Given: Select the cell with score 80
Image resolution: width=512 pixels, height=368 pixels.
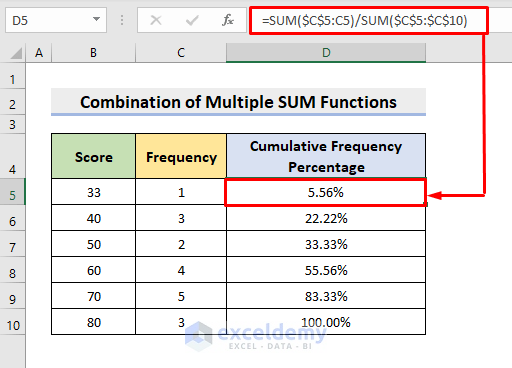Looking at the screenshot, I should coord(94,322).
